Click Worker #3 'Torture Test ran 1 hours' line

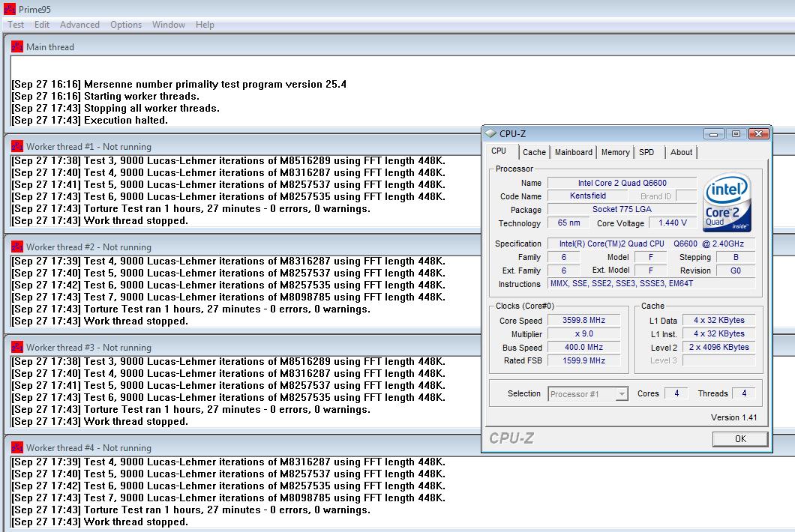tap(190, 409)
